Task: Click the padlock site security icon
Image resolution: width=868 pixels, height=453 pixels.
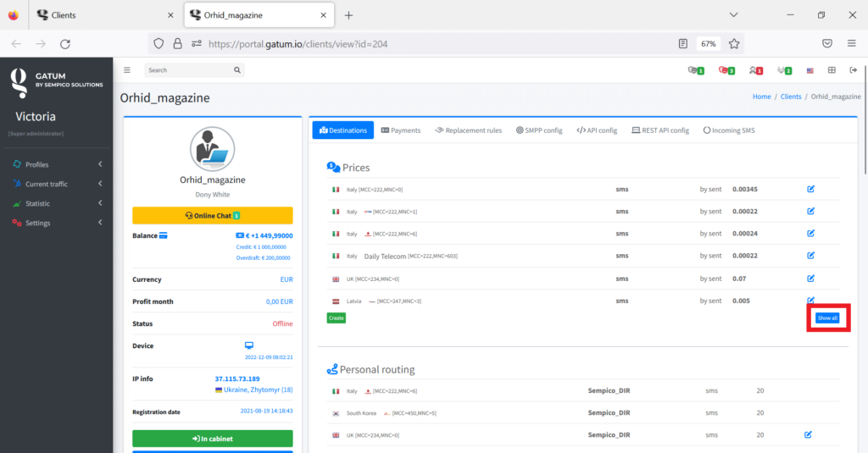Action: pyautogui.click(x=178, y=44)
